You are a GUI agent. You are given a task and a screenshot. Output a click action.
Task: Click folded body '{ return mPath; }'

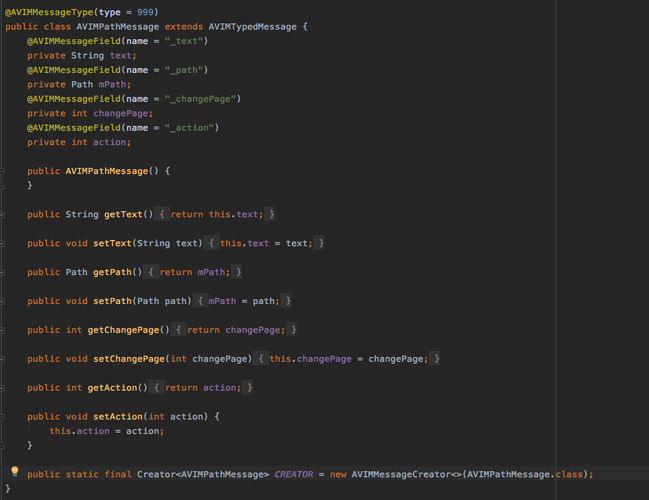click(x=192, y=272)
